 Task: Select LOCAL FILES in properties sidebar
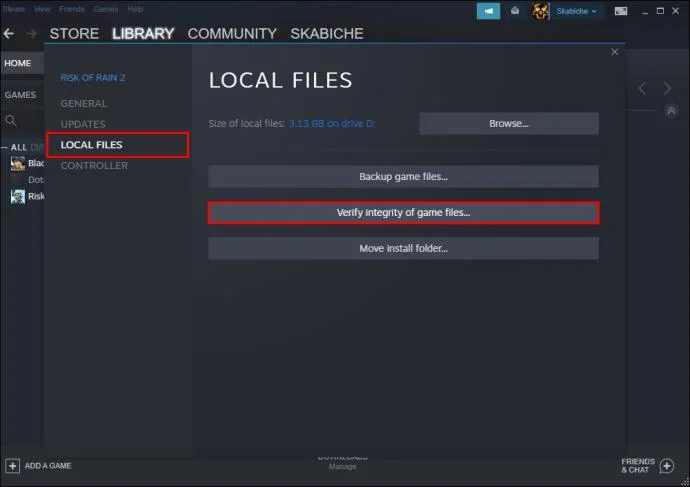(117, 145)
